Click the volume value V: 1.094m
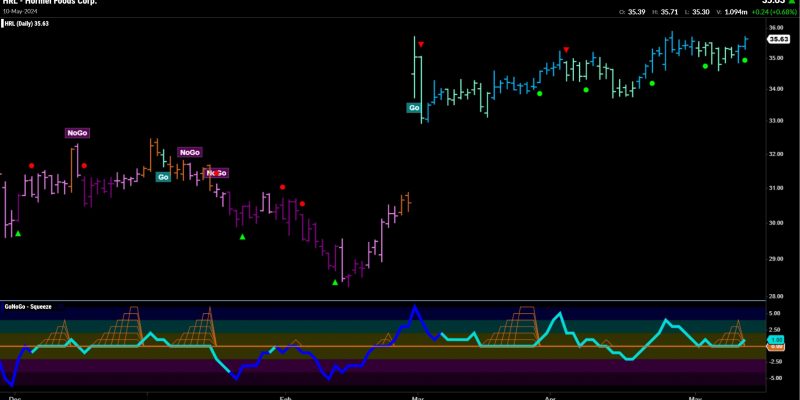Screen dimensions: 800x400 tap(733, 12)
